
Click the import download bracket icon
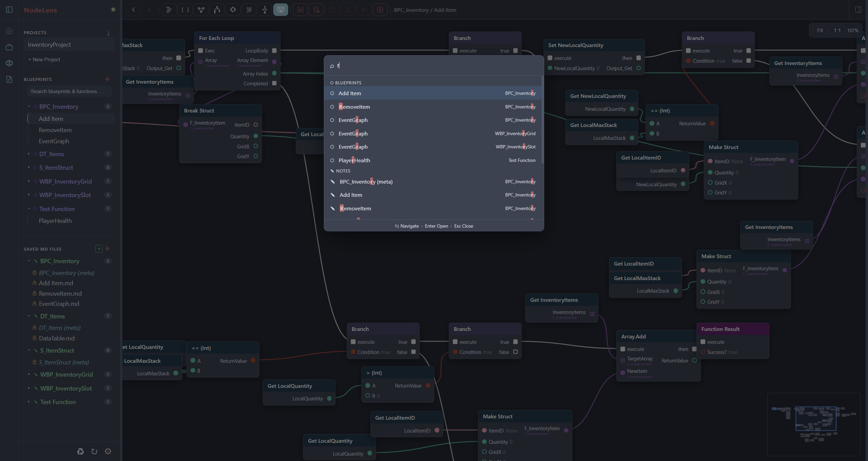(x=300, y=10)
